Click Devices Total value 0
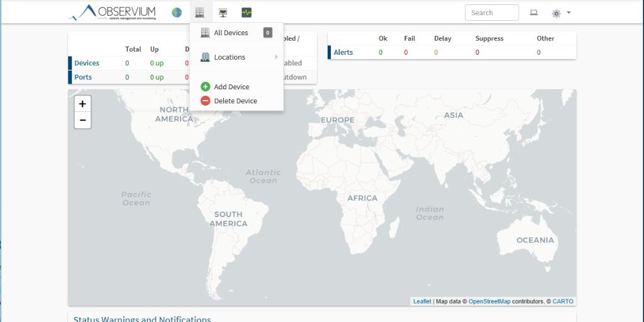This screenshot has height=322, width=644. tap(127, 64)
